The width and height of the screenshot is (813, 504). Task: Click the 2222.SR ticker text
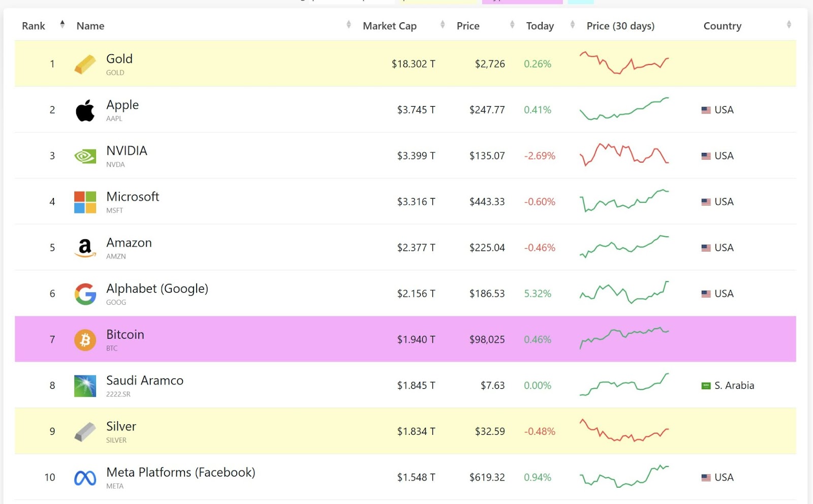[x=118, y=394]
